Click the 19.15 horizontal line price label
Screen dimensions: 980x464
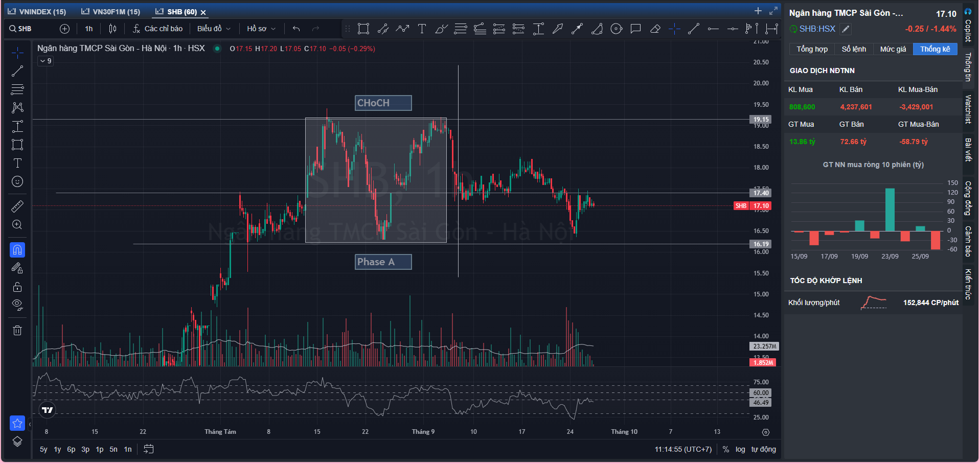(x=761, y=120)
